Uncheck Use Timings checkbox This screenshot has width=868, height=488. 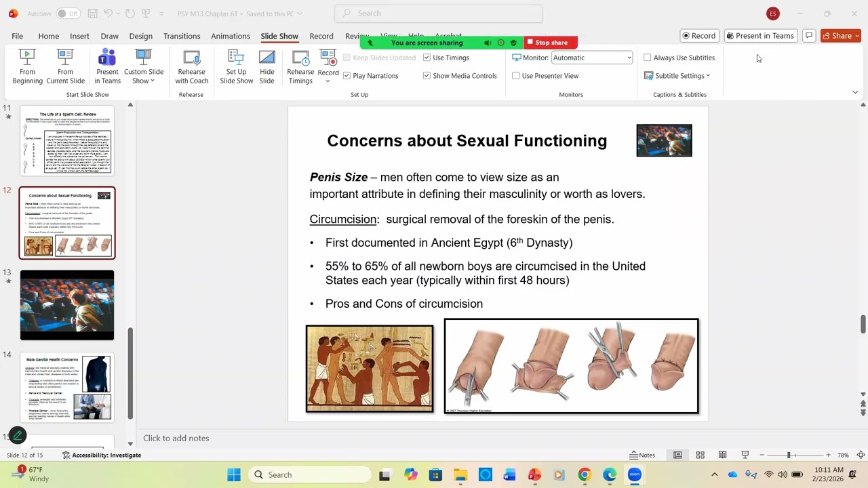pyautogui.click(x=427, y=58)
